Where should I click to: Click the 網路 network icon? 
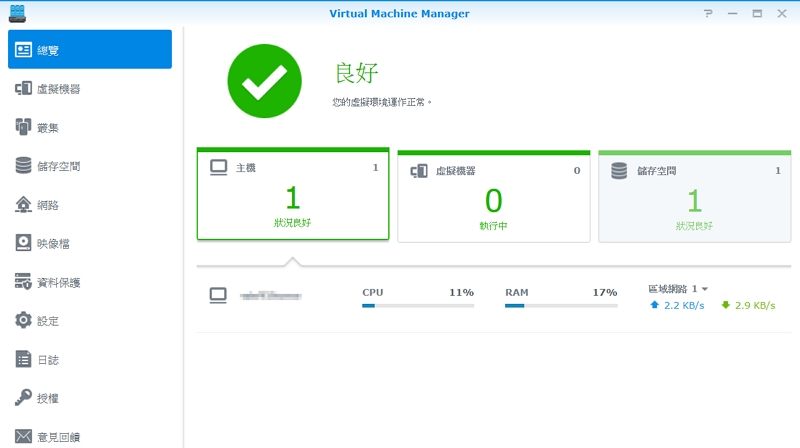pos(23,205)
